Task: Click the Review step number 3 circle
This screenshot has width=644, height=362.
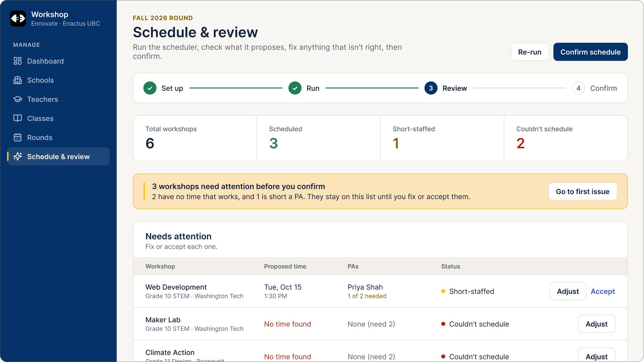Action: point(431,88)
